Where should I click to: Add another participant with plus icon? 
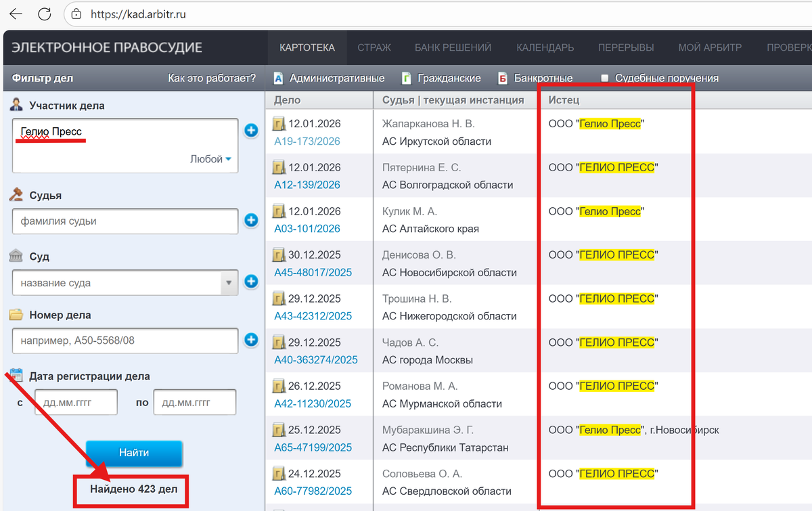click(251, 130)
